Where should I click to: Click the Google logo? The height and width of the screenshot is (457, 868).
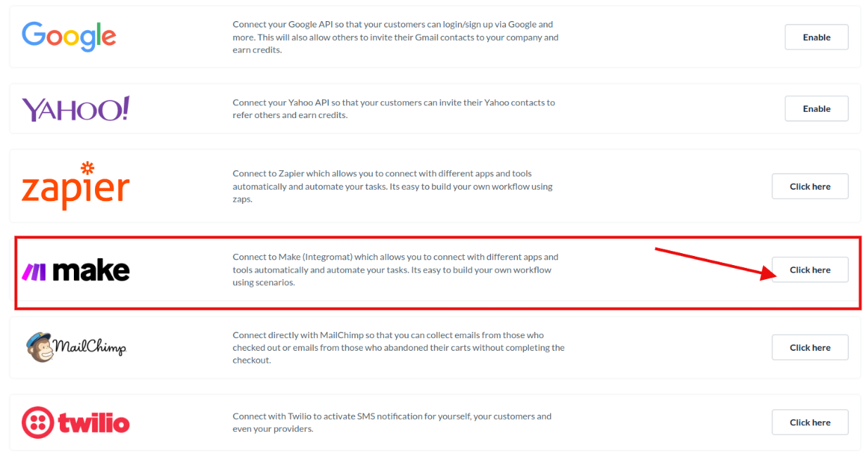tap(68, 37)
